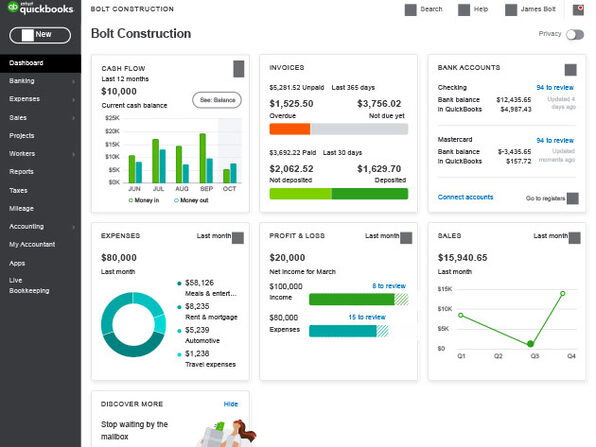
Task: Open the notifications icon with the red badge
Action: click(579, 10)
